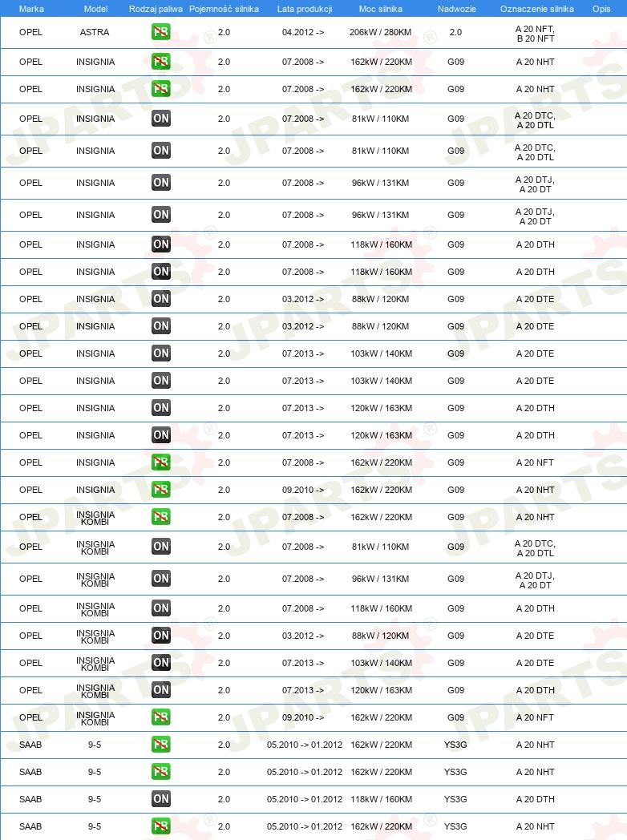
Task: Click the ON diesel icon in the SAAB 9-5 118kW row
Action: pos(161,799)
